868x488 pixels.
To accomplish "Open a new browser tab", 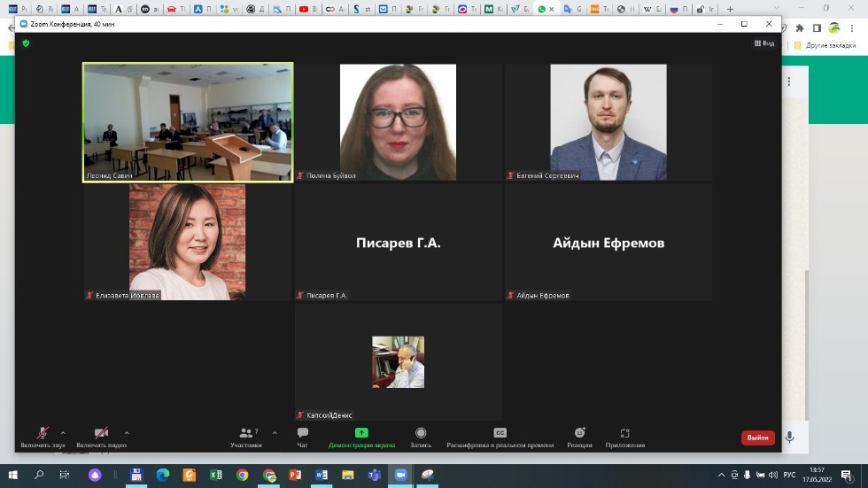I will (x=730, y=9).
